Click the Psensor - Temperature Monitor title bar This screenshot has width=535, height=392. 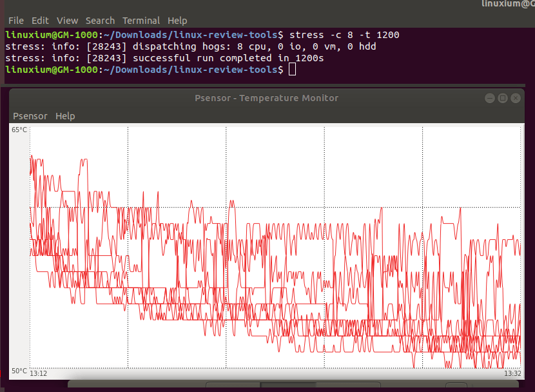[266, 98]
